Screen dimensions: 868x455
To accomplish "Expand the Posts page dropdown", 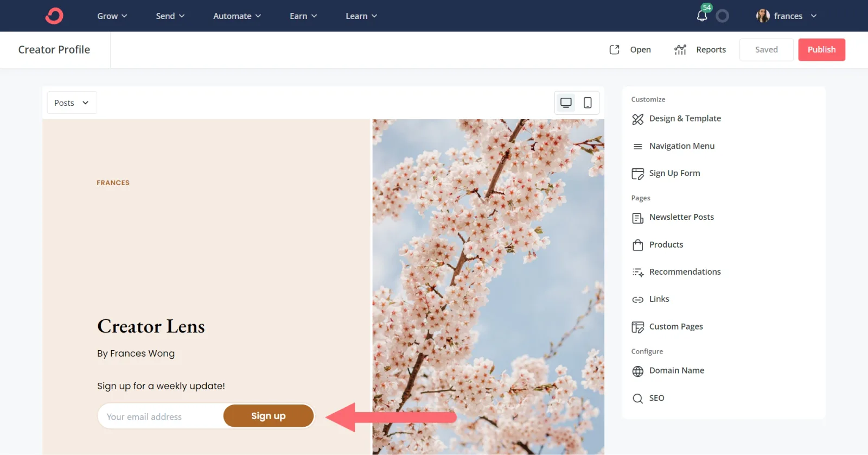I will click(72, 103).
